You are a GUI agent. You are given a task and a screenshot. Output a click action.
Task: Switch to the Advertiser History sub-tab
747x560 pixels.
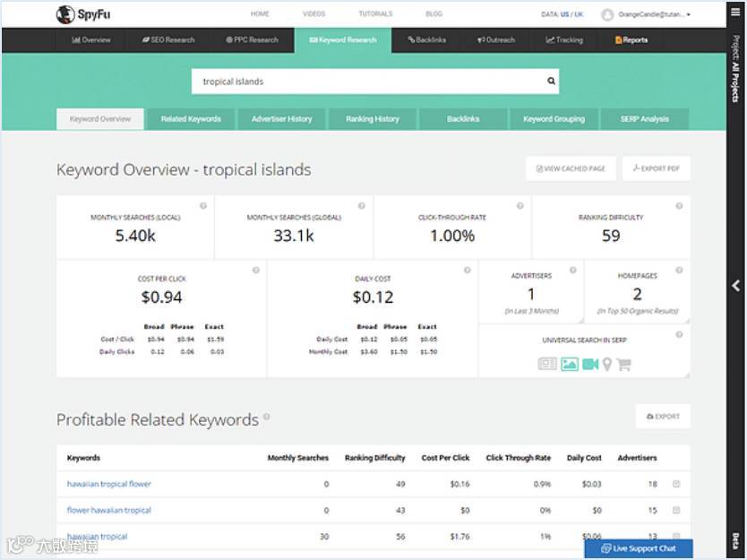click(x=281, y=119)
